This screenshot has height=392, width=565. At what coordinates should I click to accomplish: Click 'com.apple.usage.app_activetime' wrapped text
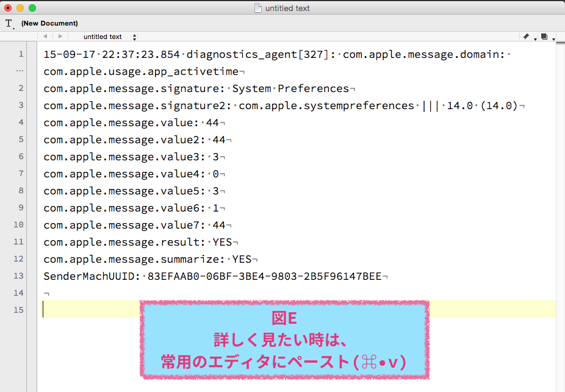coord(141,71)
